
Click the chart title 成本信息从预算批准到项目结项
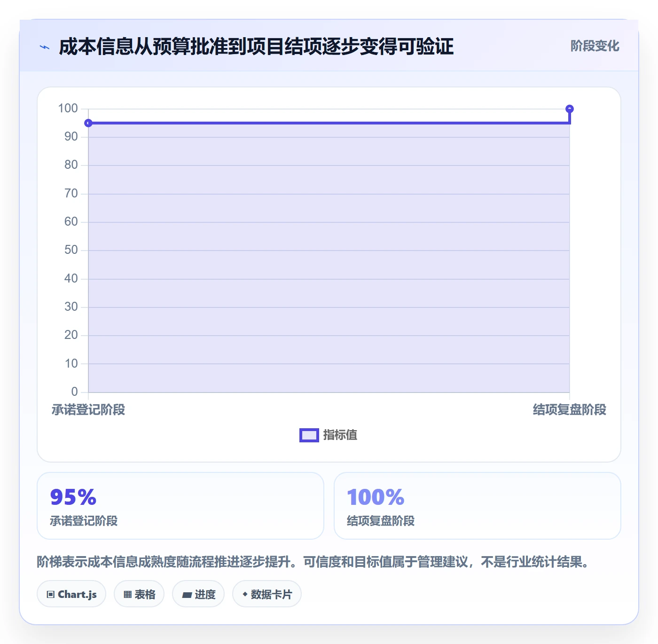pos(256,47)
